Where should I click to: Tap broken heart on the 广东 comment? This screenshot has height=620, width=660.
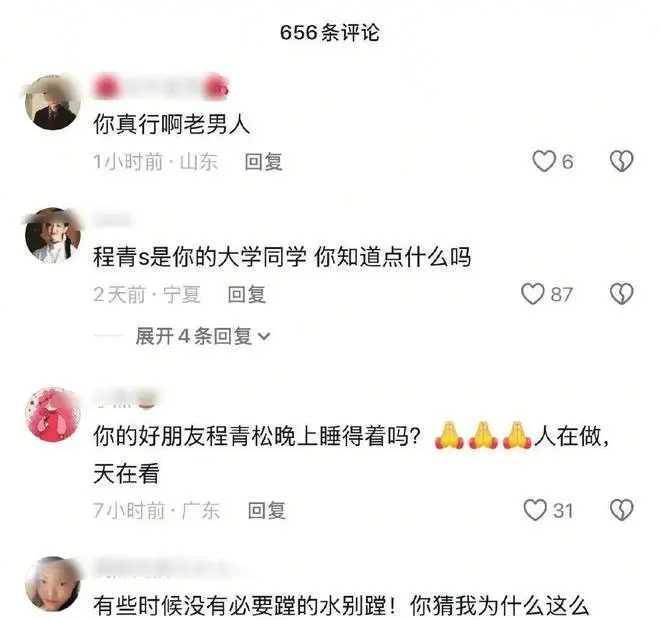pyautogui.click(x=621, y=510)
